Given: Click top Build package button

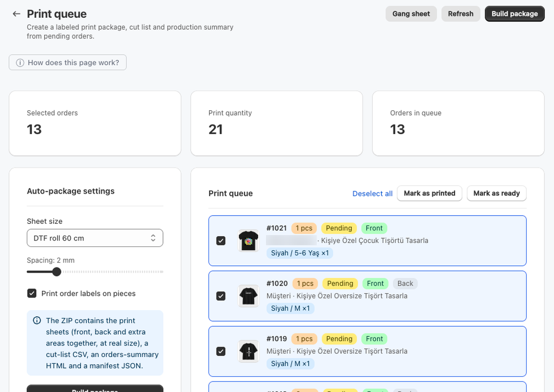Looking at the screenshot, I should click(514, 14).
